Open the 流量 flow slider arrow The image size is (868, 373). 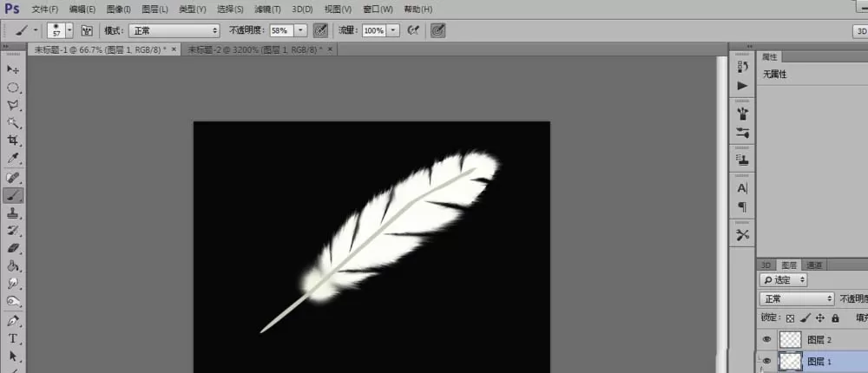pyautogui.click(x=393, y=30)
